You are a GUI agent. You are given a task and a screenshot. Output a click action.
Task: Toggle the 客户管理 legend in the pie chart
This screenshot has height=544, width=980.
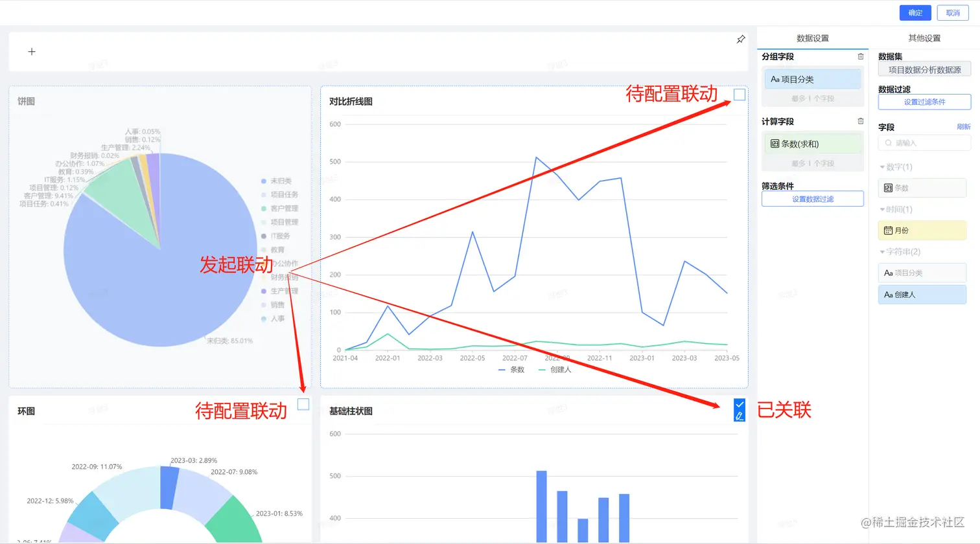[x=280, y=209]
